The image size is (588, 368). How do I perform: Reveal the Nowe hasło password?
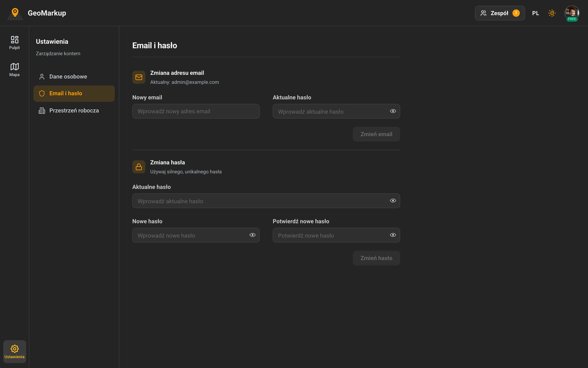(252, 235)
